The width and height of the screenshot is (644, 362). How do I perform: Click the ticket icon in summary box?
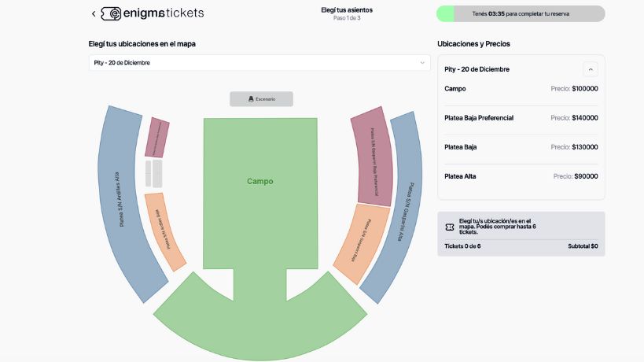[449, 227]
